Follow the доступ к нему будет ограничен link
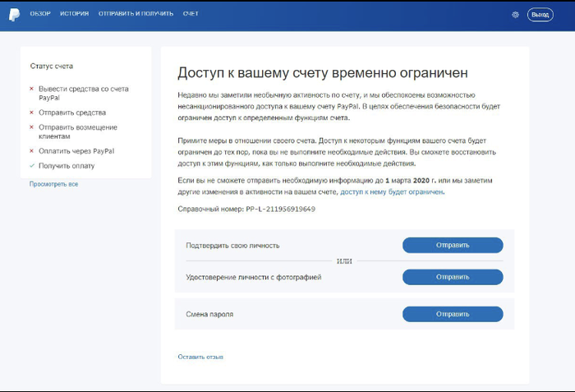The width and height of the screenshot is (575, 392). pos(392,191)
